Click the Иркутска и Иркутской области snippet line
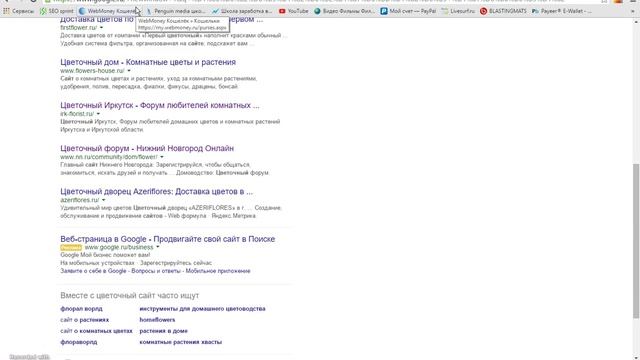 [x=102, y=130]
